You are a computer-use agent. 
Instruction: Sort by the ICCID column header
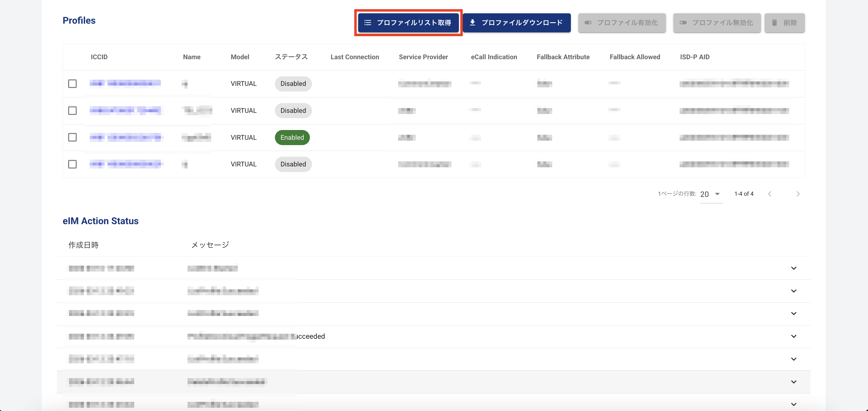99,57
